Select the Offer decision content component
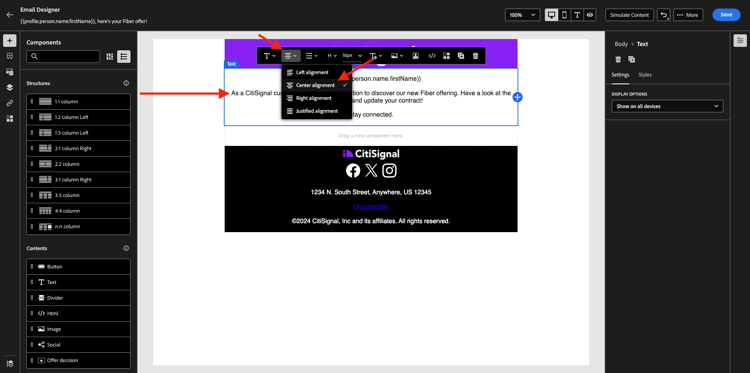Screen dimensions: 750x373 coord(78,360)
